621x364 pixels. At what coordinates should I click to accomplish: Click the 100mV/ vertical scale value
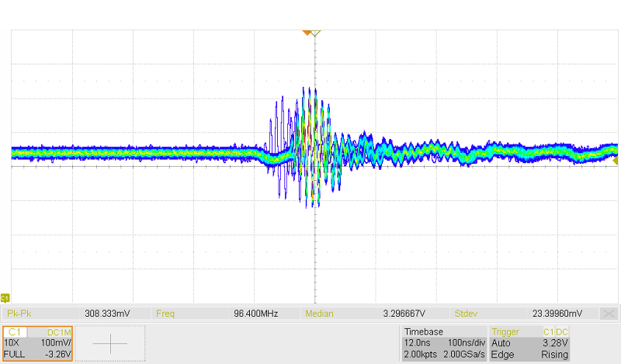coord(56,342)
